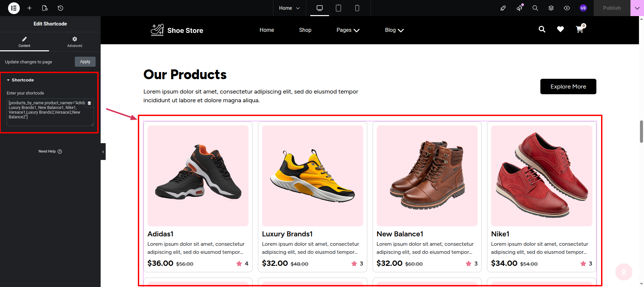Click the Explore More button
This screenshot has width=644, height=287.
(x=568, y=87)
